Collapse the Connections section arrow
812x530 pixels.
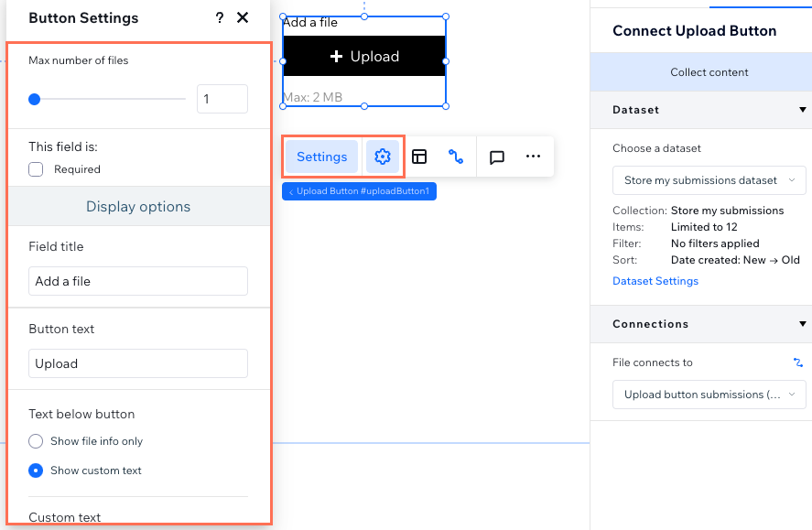point(802,324)
